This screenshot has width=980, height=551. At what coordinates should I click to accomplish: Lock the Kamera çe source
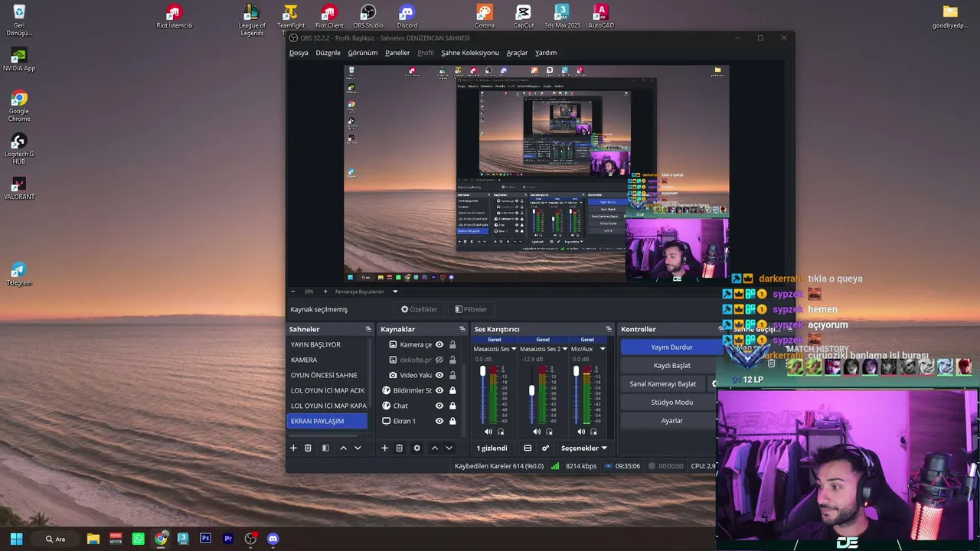click(452, 344)
